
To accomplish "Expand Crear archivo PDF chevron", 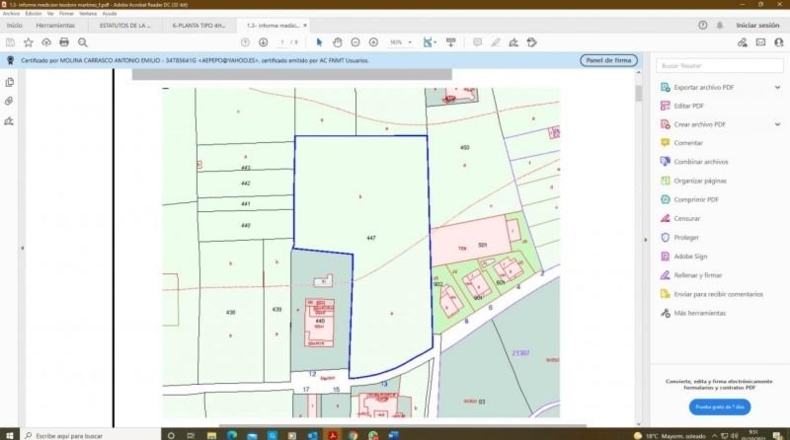I will pyautogui.click(x=777, y=124).
